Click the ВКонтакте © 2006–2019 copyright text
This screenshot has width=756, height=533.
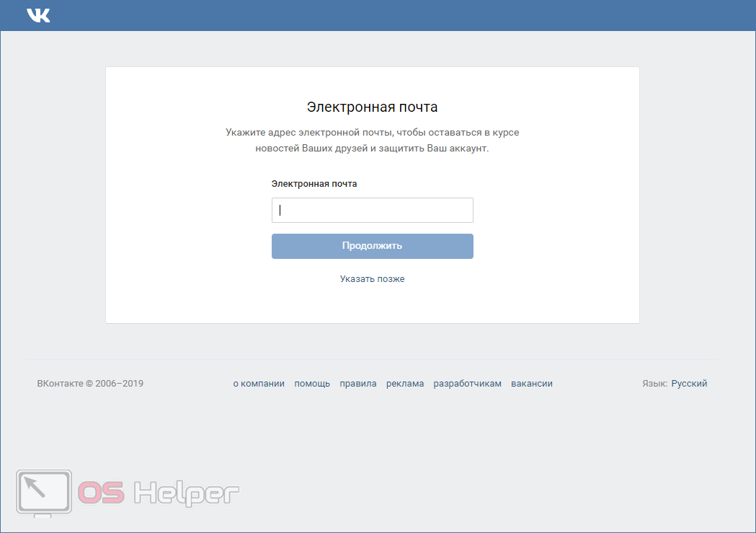tap(90, 384)
